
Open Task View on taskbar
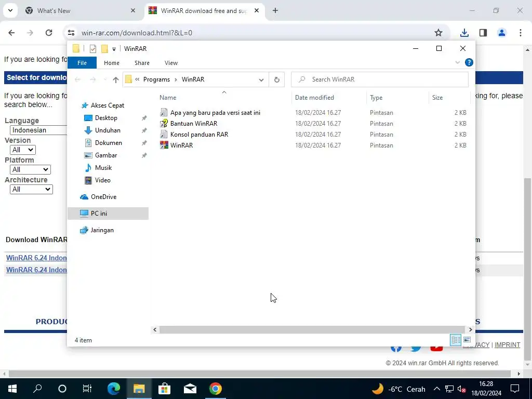87,389
